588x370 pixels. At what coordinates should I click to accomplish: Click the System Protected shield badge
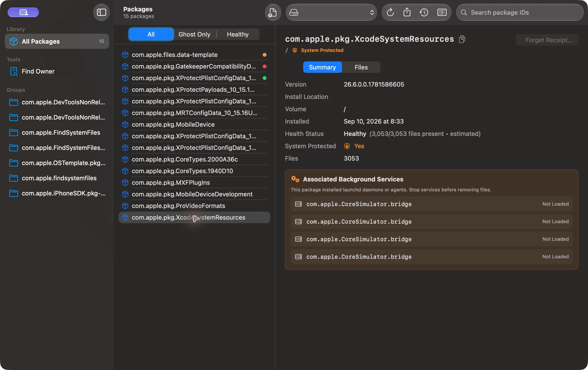(x=295, y=50)
